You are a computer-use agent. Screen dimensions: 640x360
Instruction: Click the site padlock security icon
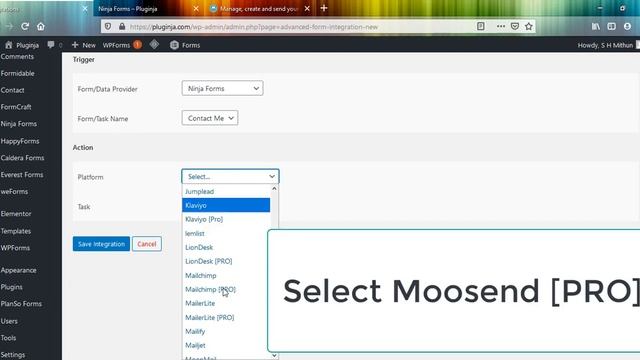(x=122, y=27)
